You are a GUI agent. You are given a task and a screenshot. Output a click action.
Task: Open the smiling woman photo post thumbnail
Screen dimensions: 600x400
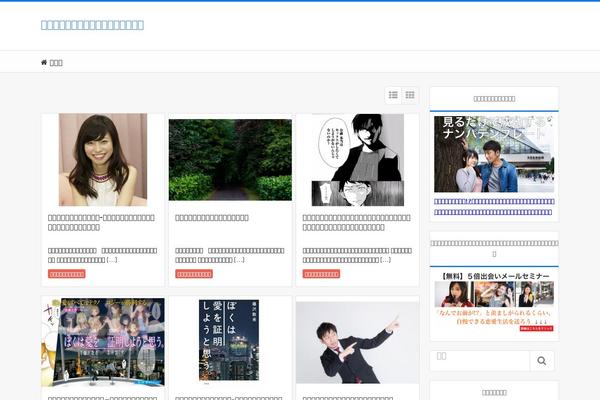click(103, 160)
